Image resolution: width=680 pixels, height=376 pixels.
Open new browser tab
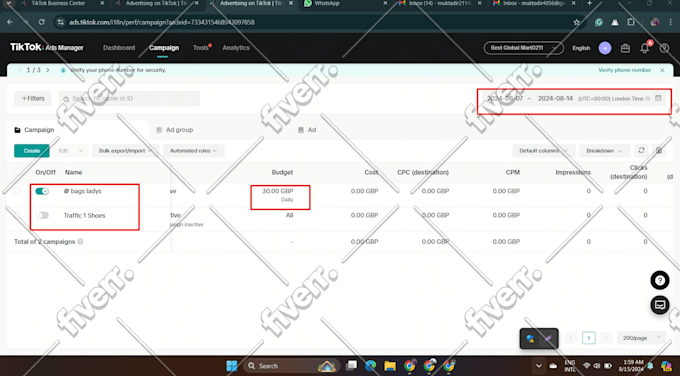[589, 3]
